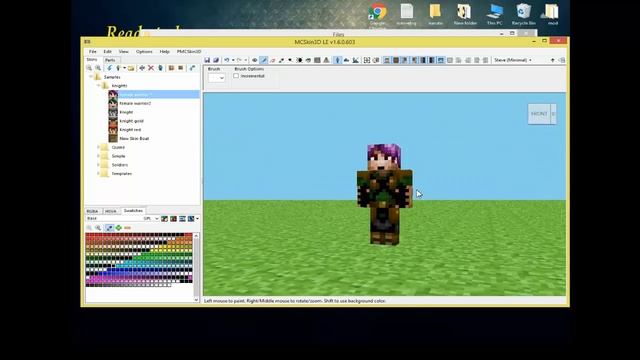Zoom out the skin list thumbnails

(89, 68)
